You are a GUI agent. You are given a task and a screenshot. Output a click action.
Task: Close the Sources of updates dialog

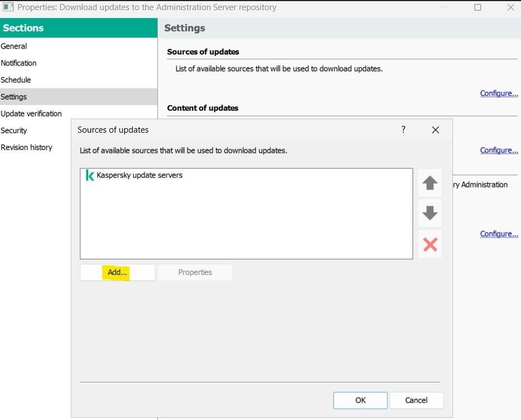click(x=435, y=130)
